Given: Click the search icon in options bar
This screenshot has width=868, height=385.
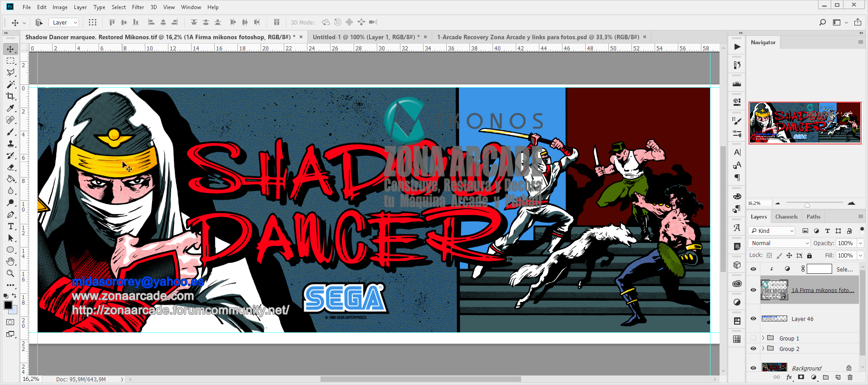Looking at the screenshot, I should coord(822,22).
